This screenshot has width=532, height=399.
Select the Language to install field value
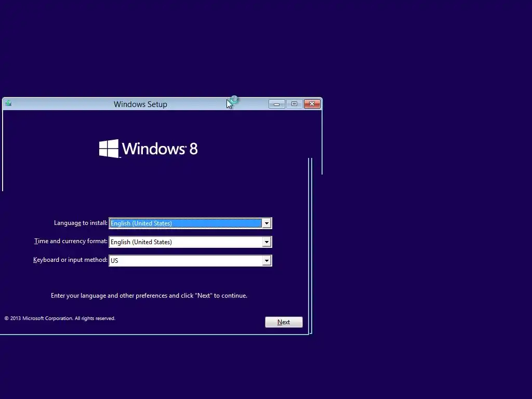pos(185,223)
